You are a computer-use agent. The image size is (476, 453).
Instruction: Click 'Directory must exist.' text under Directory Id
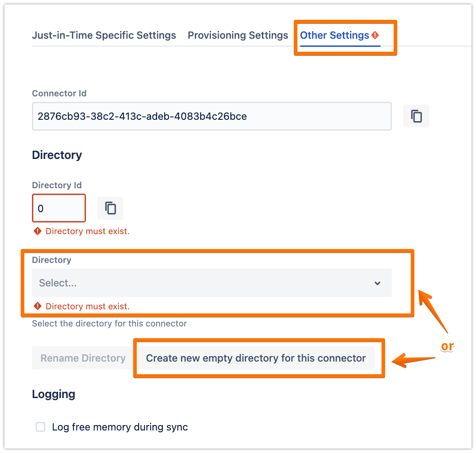[88, 231]
